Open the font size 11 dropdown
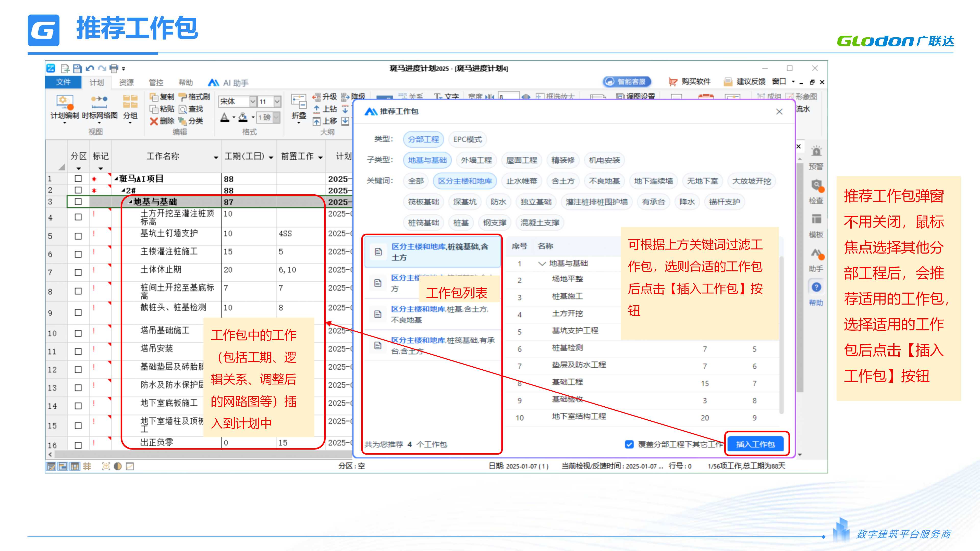 [277, 101]
